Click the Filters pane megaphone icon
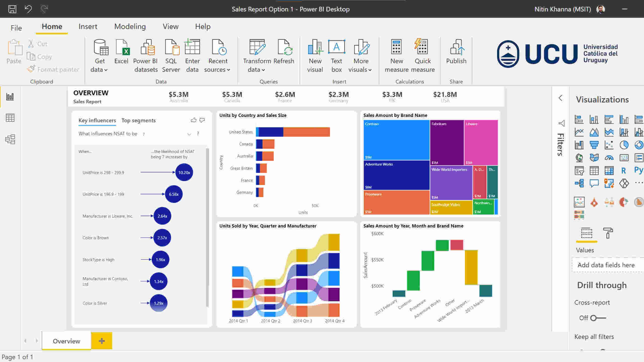The height and width of the screenshot is (362, 644). 561,123
